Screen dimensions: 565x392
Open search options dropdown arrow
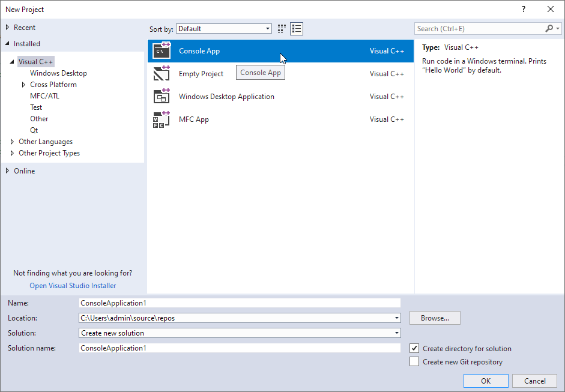click(558, 28)
